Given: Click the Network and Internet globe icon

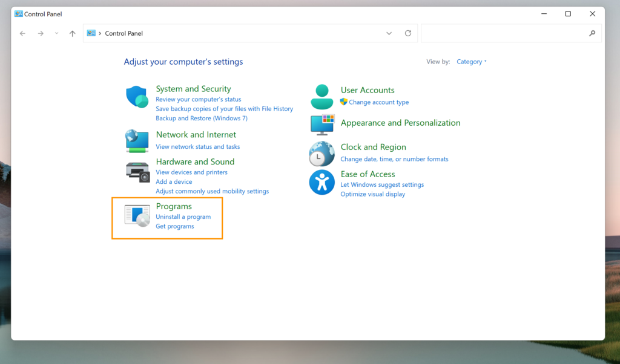Looking at the screenshot, I should (x=137, y=141).
